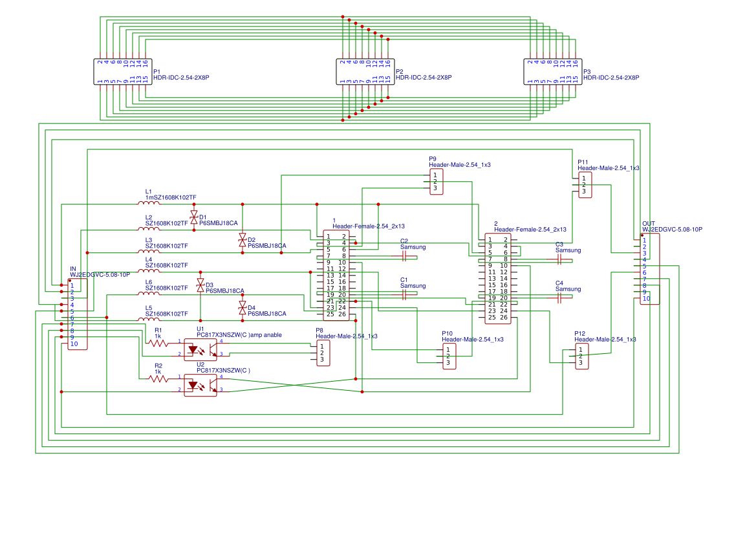Click the D2 TVS diode symbol
The image size is (756, 535).
point(243,240)
